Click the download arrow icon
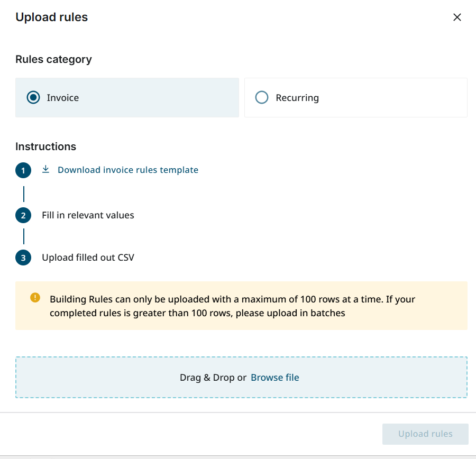The width and height of the screenshot is (476, 459). pos(46,169)
